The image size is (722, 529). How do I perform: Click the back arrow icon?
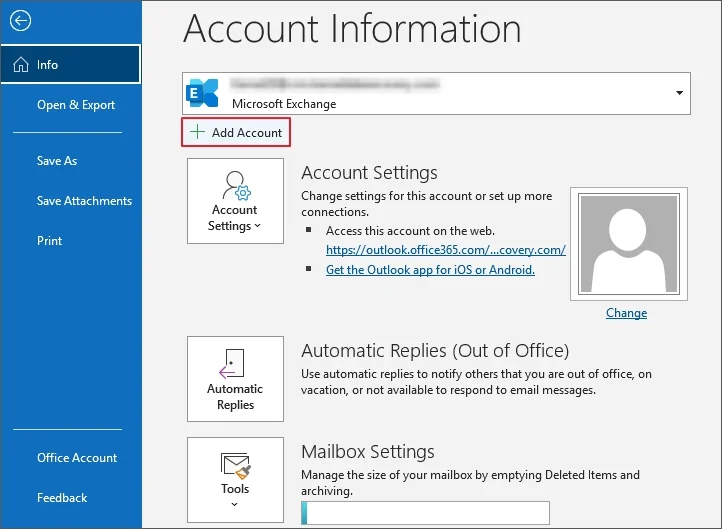(20, 21)
